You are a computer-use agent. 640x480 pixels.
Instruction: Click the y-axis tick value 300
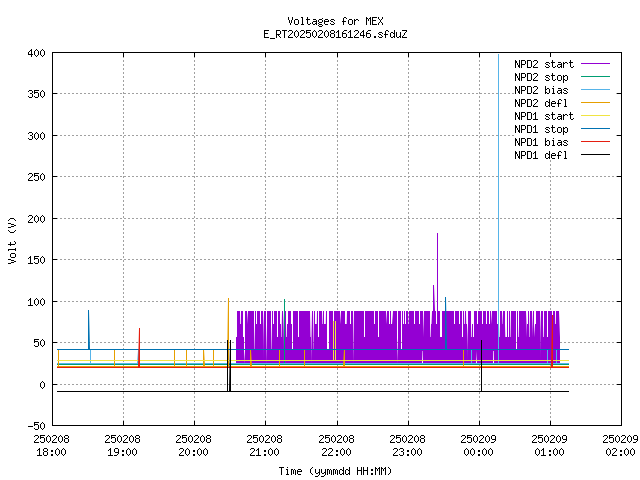(x=36, y=136)
